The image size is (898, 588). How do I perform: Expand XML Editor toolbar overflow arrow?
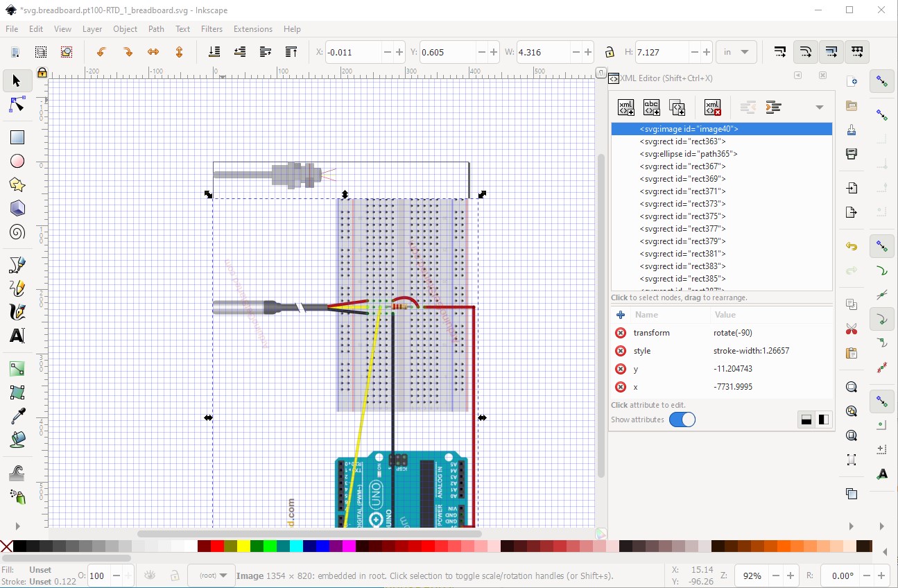click(820, 107)
